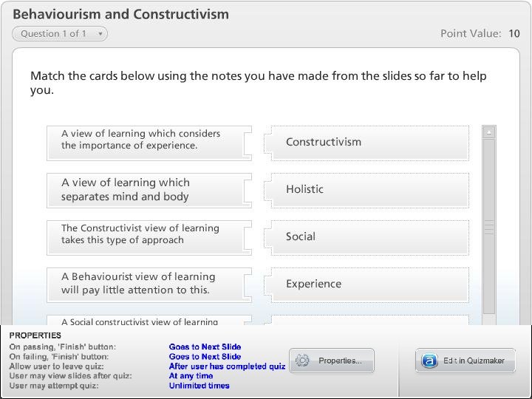Select the partially visible 'Social constructivist' card

click(x=149, y=321)
